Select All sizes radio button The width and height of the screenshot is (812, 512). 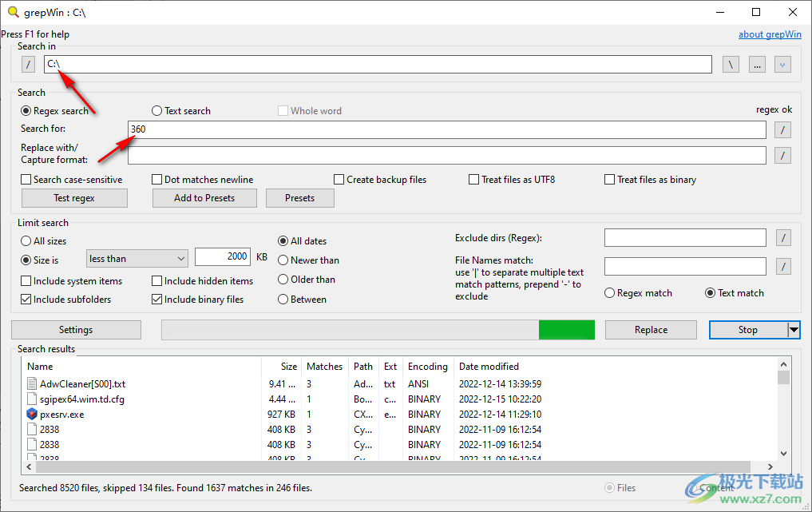[43, 241]
